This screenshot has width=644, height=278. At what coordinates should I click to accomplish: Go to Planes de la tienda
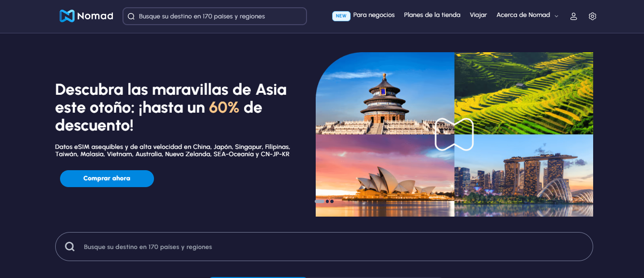click(x=432, y=15)
